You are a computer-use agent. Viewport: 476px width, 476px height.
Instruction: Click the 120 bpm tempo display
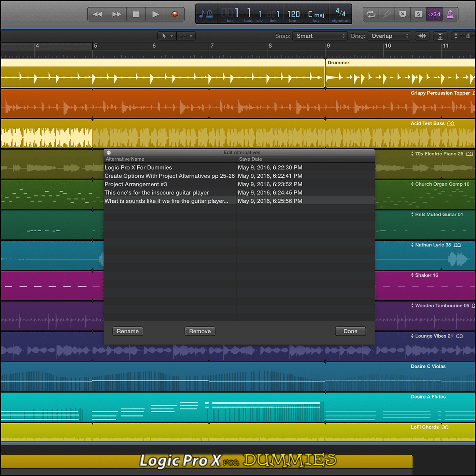[294, 15]
